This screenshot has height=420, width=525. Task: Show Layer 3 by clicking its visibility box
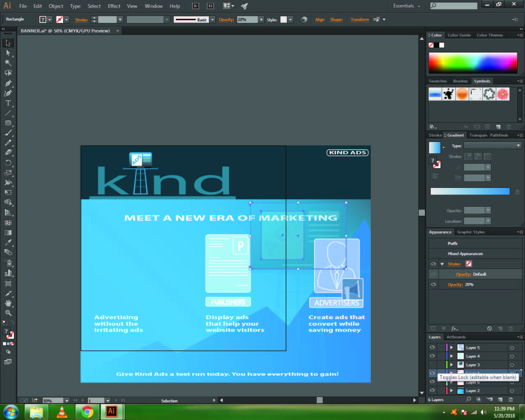pos(432,365)
